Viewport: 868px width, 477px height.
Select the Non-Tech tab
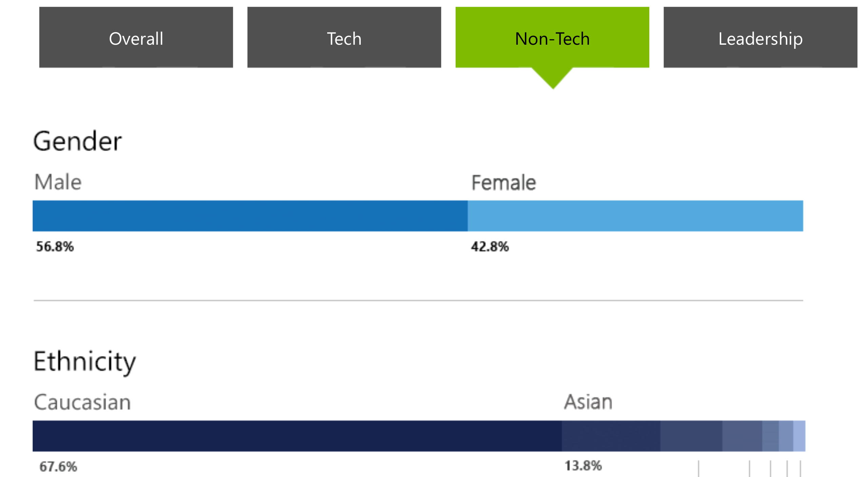coord(552,38)
